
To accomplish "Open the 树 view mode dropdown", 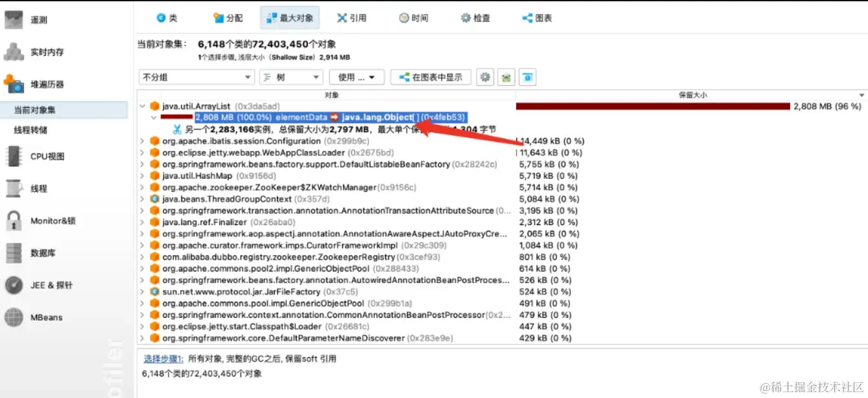I will pyautogui.click(x=291, y=77).
